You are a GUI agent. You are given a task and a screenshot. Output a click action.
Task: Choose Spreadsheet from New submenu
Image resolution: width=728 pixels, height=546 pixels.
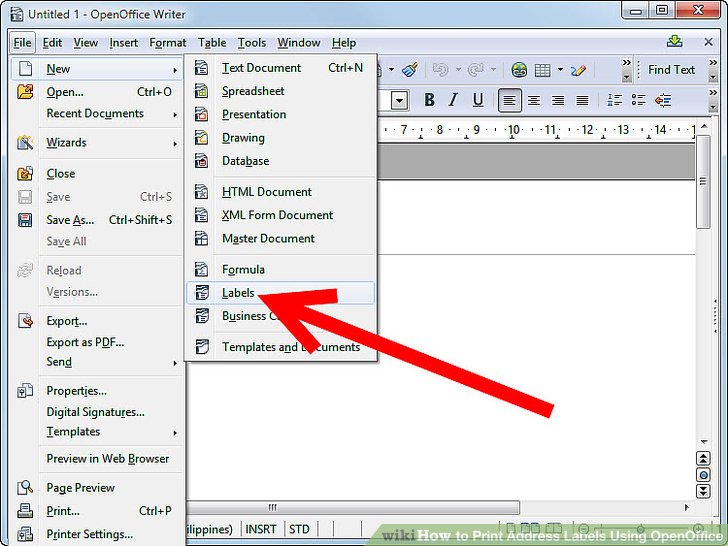click(280, 91)
